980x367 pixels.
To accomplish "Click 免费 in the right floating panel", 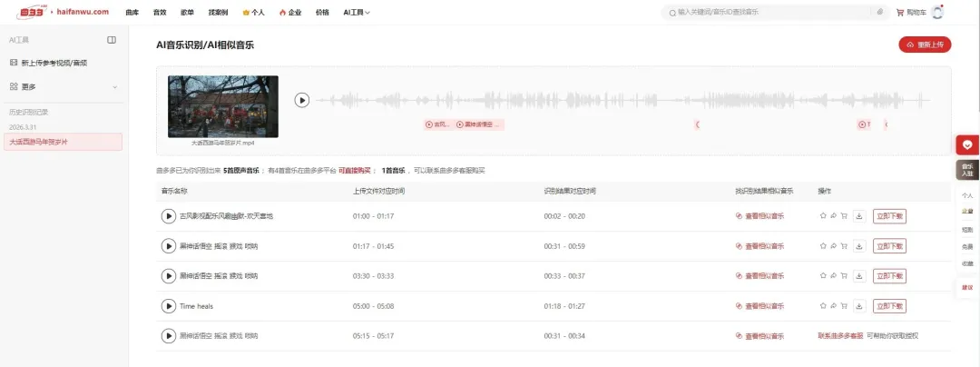I will tap(967, 246).
